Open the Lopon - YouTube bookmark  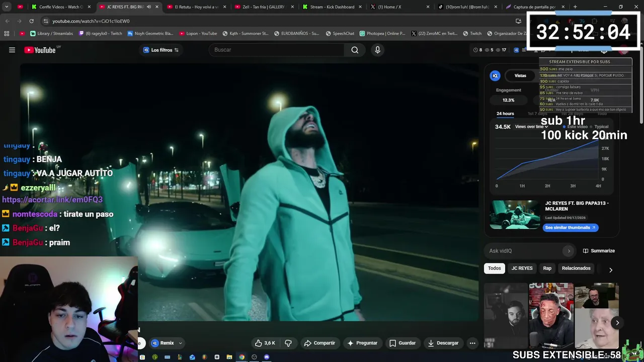tap(198, 34)
